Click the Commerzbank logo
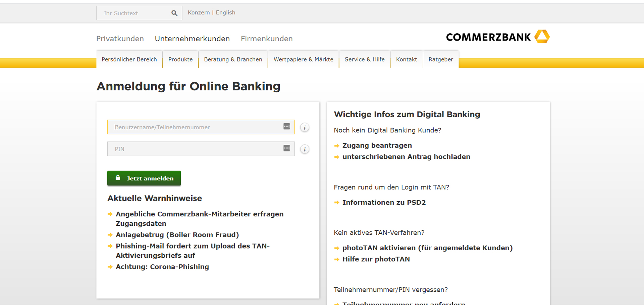 point(498,37)
